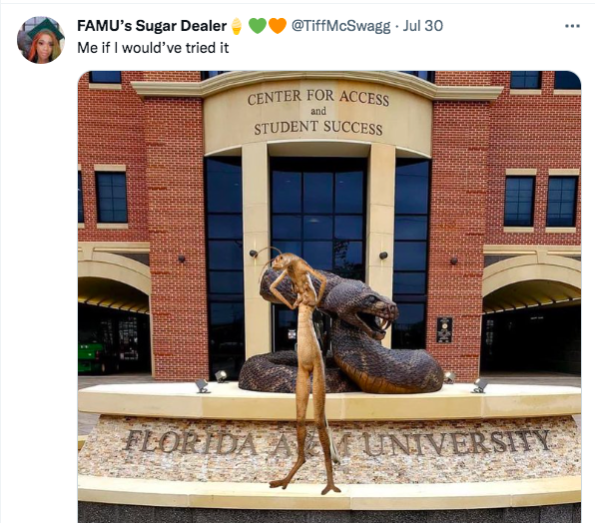The image size is (595, 523).
Task: Open the tweet's three-dot more options menu
Action: click(x=572, y=26)
